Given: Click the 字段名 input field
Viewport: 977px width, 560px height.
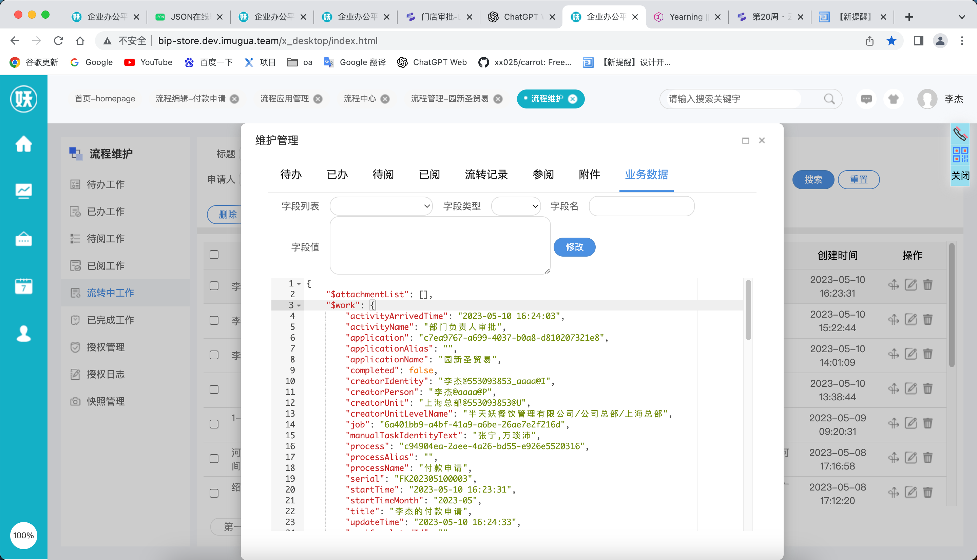Looking at the screenshot, I should (x=641, y=206).
